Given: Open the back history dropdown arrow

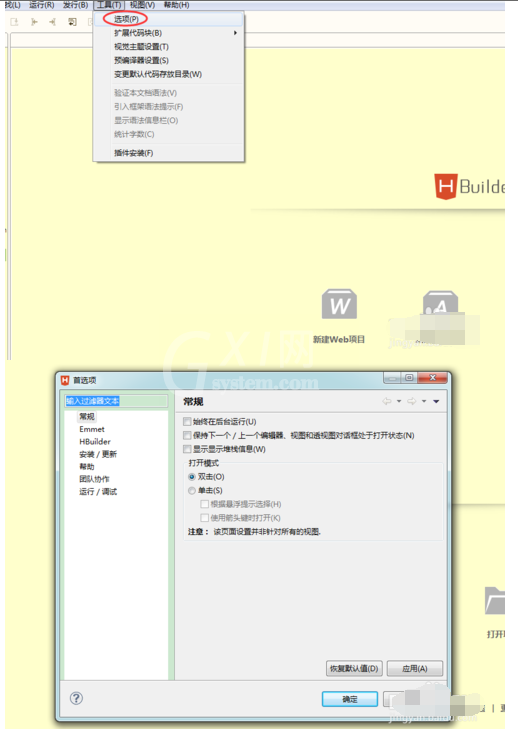Looking at the screenshot, I should coord(399,401).
